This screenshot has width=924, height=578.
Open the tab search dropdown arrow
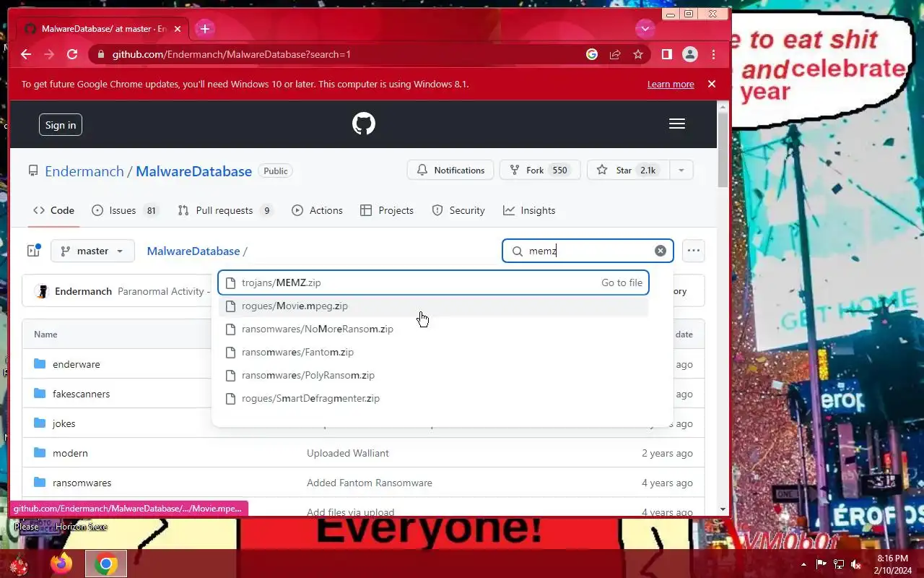tap(645, 29)
